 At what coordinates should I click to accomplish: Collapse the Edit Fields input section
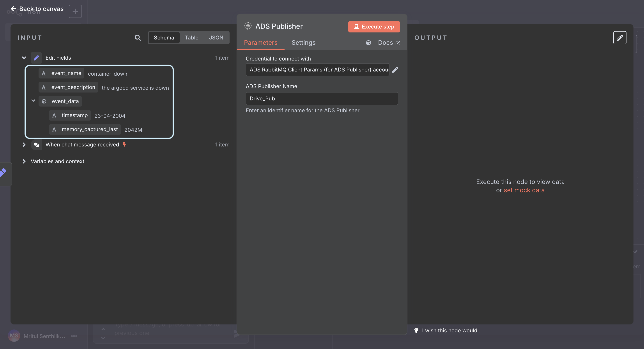coord(24,57)
